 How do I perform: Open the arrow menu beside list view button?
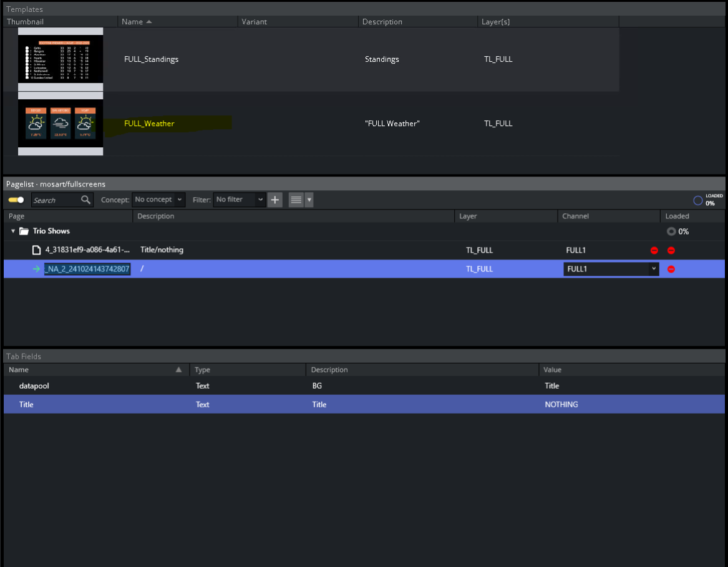click(x=309, y=200)
